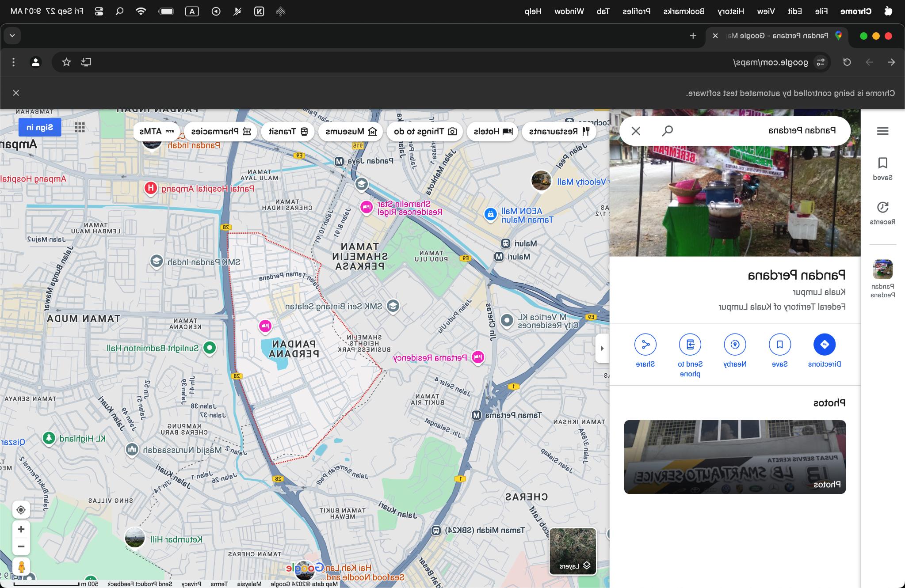The image size is (905, 588).
Task: Select the SMK Seri Bintang Selatan marker
Action: click(x=393, y=306)
